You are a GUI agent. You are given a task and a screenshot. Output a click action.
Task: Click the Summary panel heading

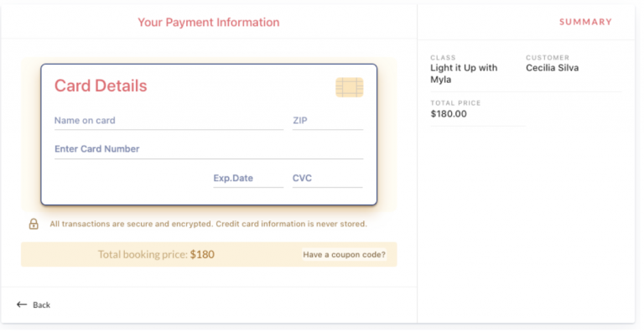pyautogui.click(x=585, y=22)
